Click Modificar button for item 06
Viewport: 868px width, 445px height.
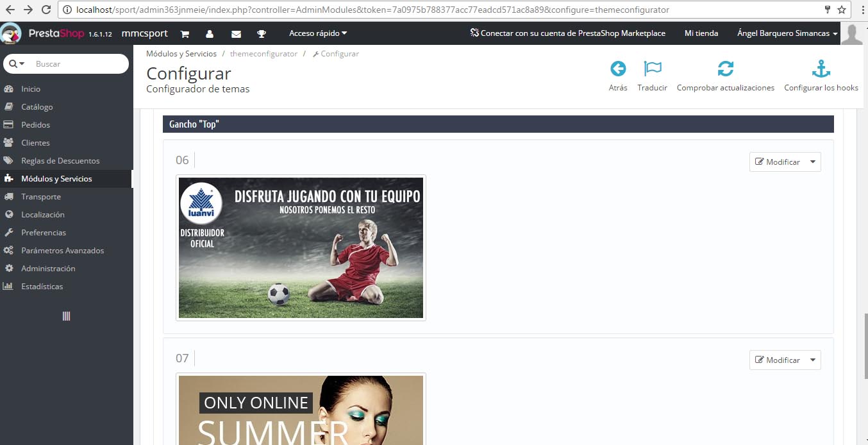coord(778,162)
